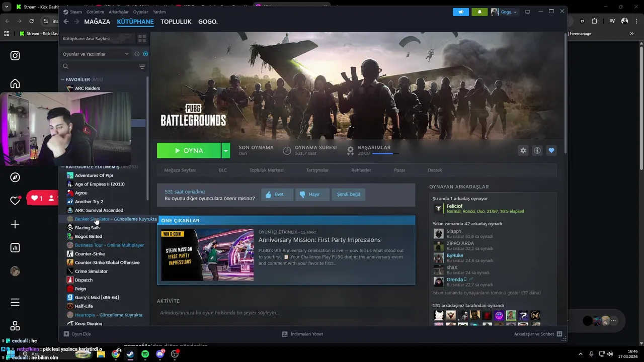Open advanced library filter options icon
The width and height of the screenshot is (644, 362).
click(x=142, y=66)
